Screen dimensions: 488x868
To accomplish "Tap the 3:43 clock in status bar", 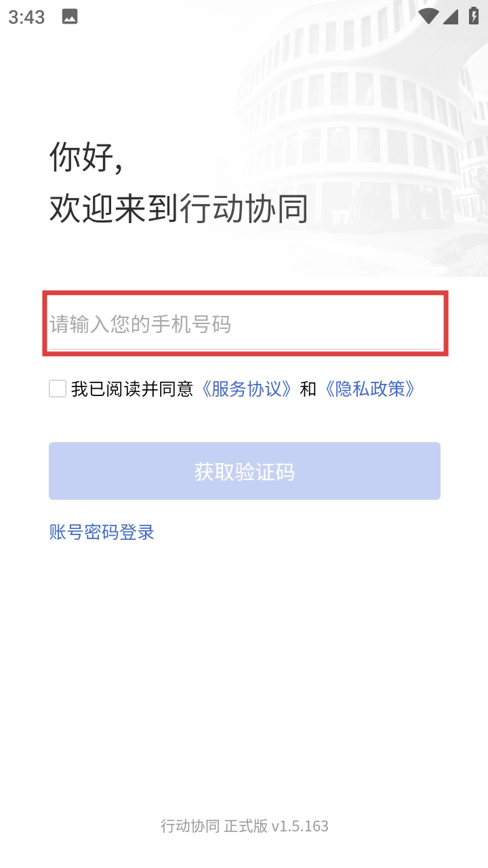I will [x=26, y=17].
